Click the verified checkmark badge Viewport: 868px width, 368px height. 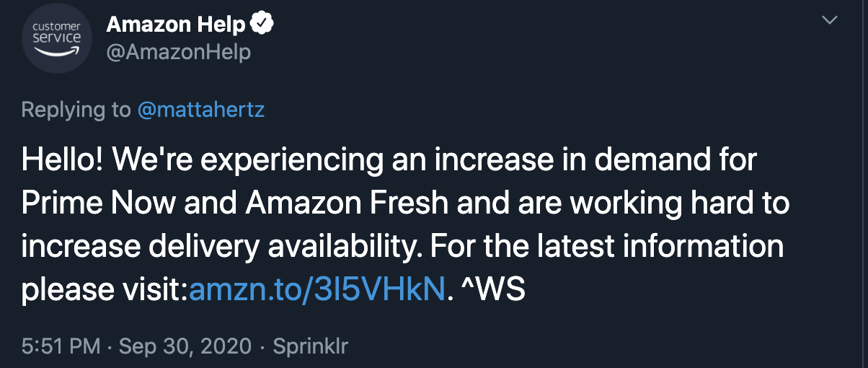(262, 26)
